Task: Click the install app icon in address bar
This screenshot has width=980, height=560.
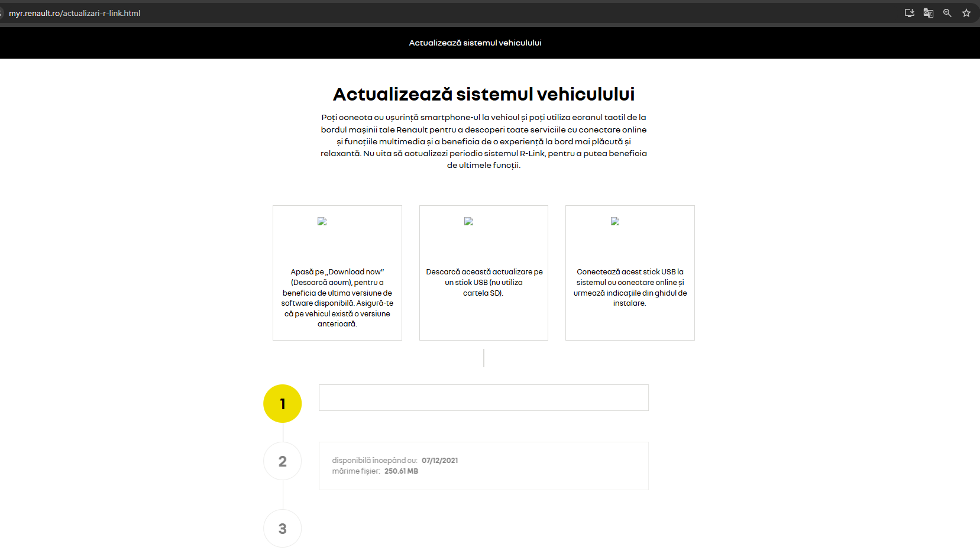Action: (x=909, y=13)
